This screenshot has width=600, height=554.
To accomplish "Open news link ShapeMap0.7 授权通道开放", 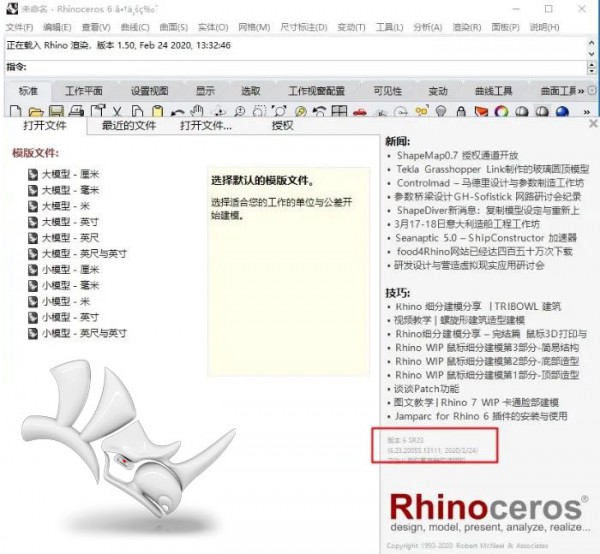I will [x=457, y=156].
